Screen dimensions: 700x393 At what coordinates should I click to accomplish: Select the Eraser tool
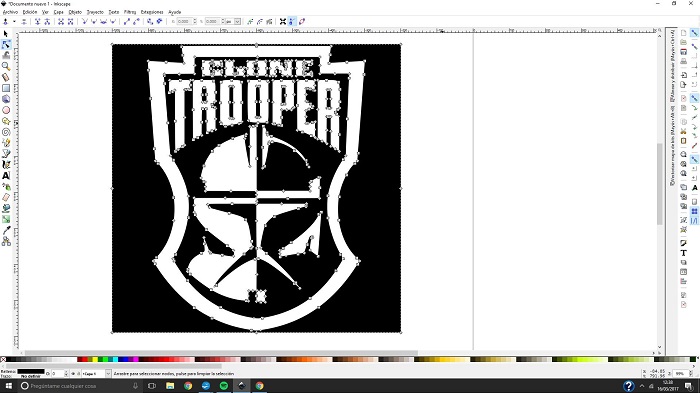[6, 197]
